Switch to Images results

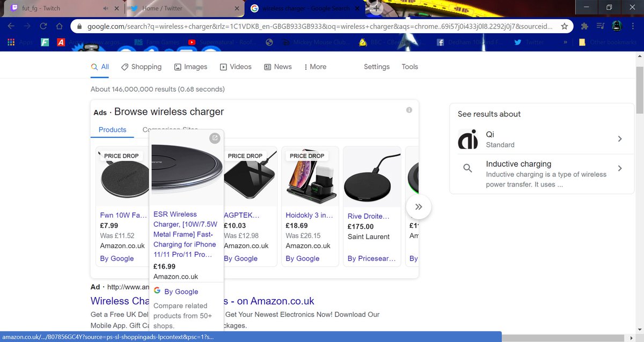[191, 67]
